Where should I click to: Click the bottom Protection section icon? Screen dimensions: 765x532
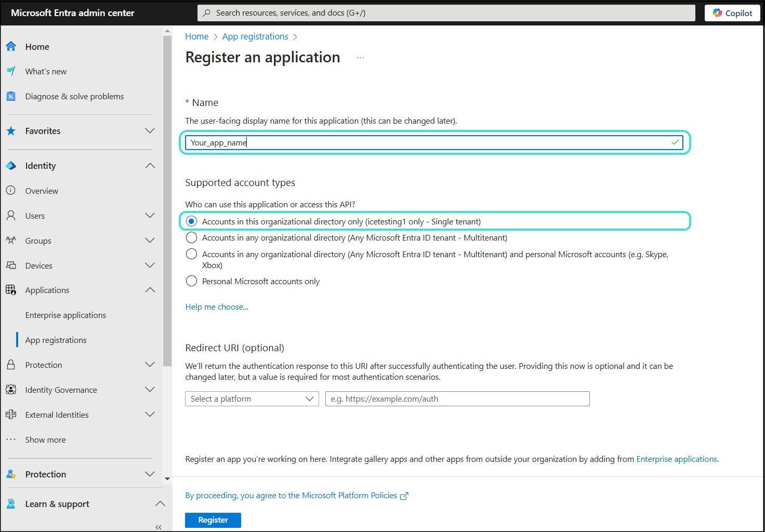coord(11,474)
